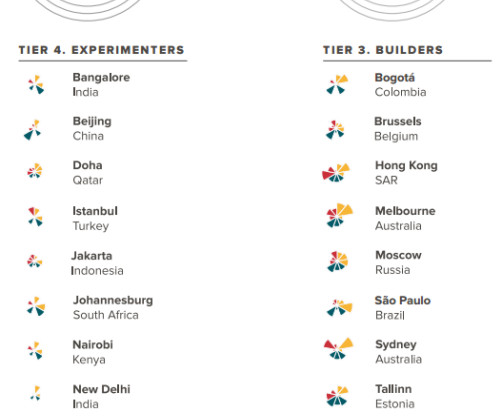This screenshot has width=500, height=416.
Task: Click the Bangalore radial chart icon
Action: tap(36, 85)
